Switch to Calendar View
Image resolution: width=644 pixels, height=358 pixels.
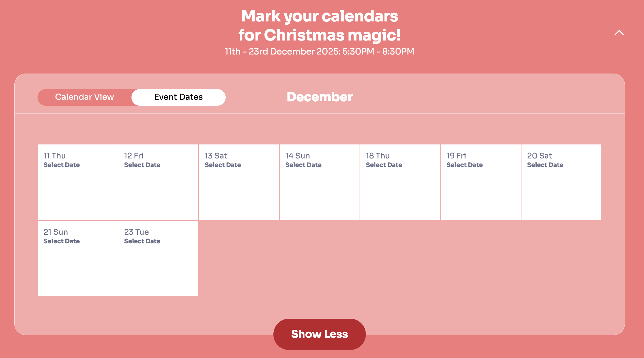[84, 97]
